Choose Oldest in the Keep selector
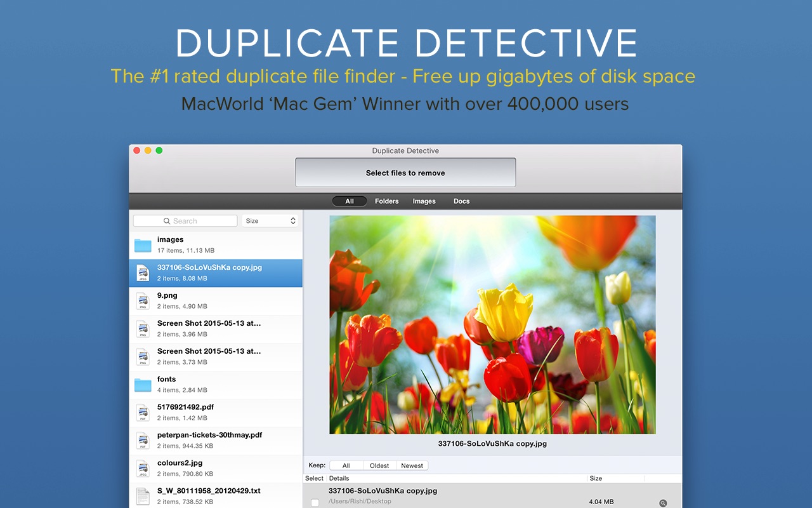The height and width of the screenshot is (508, 812). 379,465
